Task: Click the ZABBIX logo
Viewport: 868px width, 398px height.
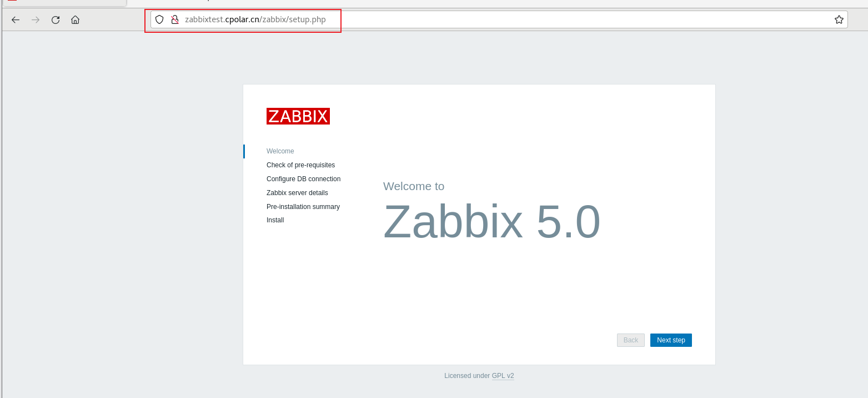Action: (298, 116)
